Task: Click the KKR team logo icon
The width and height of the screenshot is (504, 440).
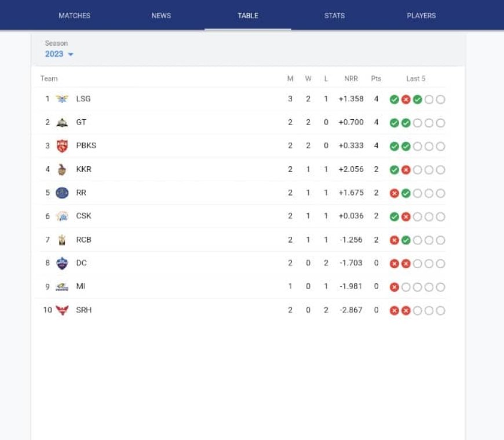Action: tap(62, 170)
